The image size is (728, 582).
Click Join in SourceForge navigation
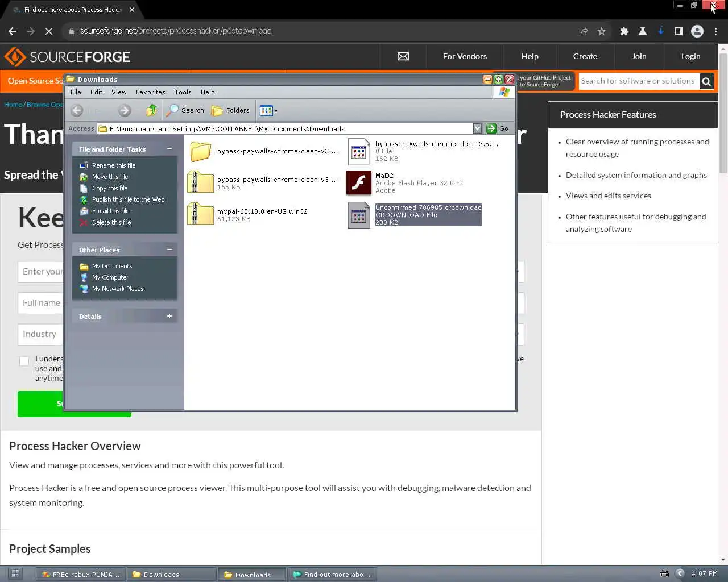tap(639, 56)
